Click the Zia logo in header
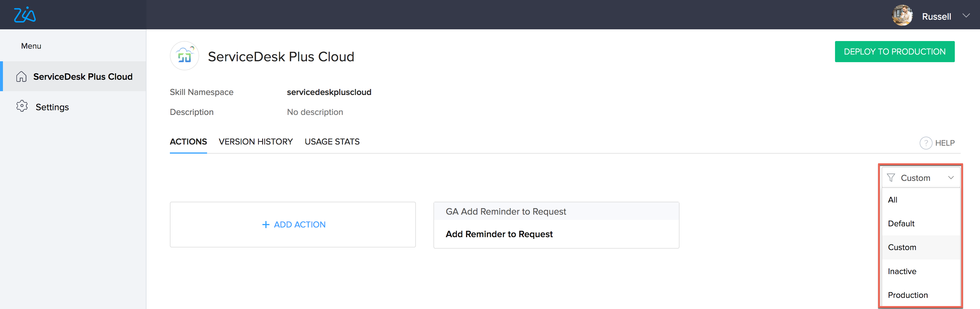This screenshot has height=309, width=980. pos(25,15)
